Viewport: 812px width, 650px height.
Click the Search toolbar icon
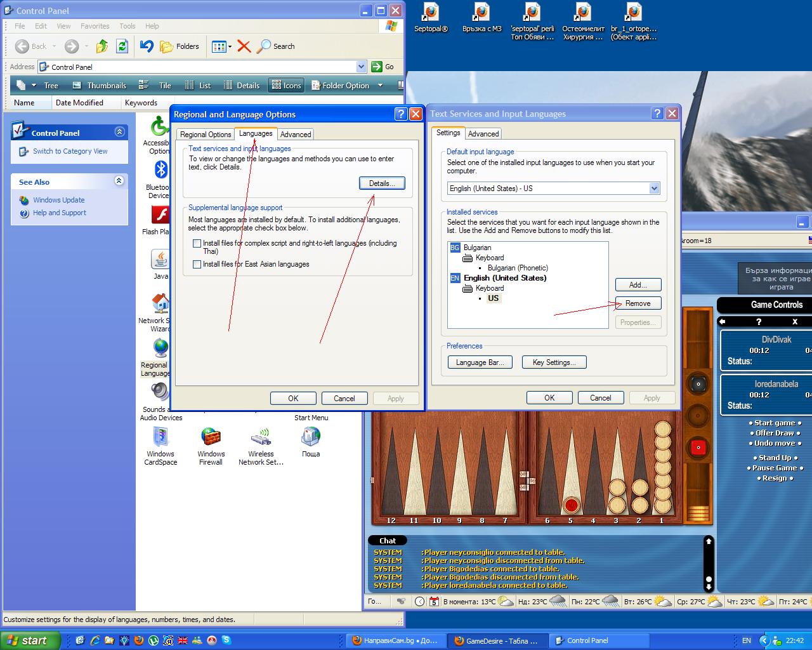point(275,46)
